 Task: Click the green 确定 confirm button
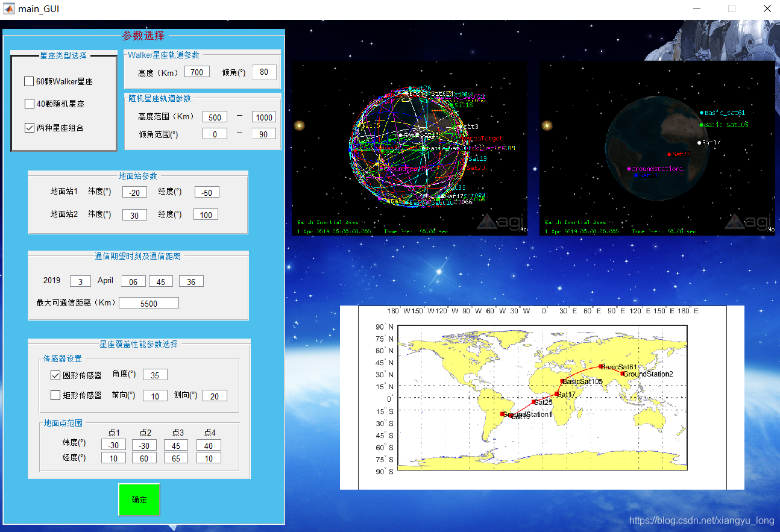tap(139, 499)
